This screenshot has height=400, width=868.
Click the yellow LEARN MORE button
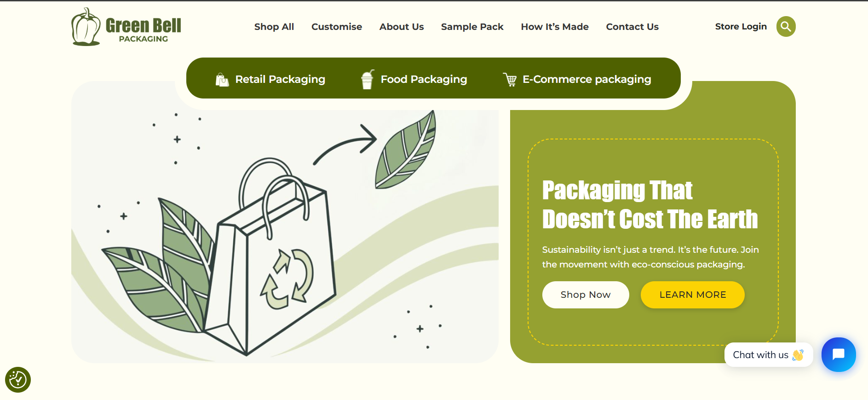point(693,295)
